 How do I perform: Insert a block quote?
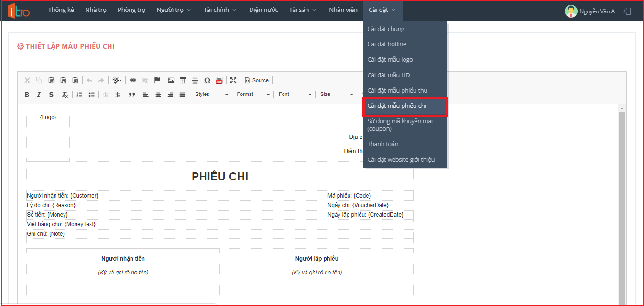132,95
